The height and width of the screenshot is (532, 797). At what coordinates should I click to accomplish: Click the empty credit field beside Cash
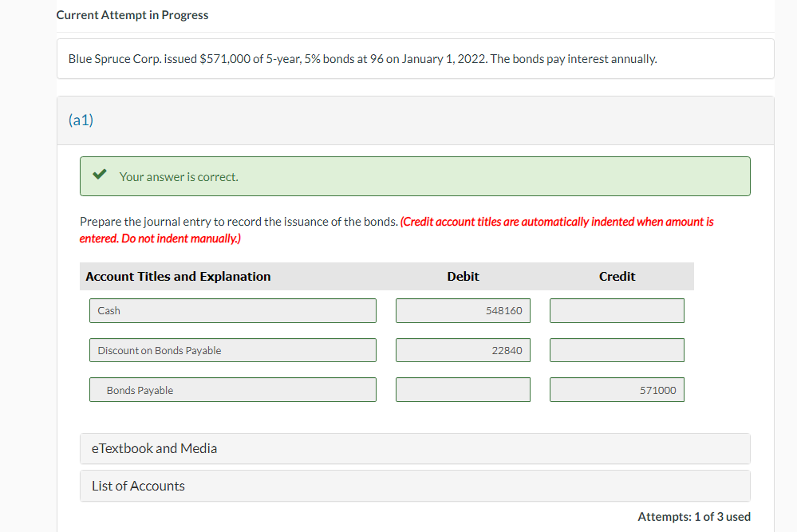point(616,310)
